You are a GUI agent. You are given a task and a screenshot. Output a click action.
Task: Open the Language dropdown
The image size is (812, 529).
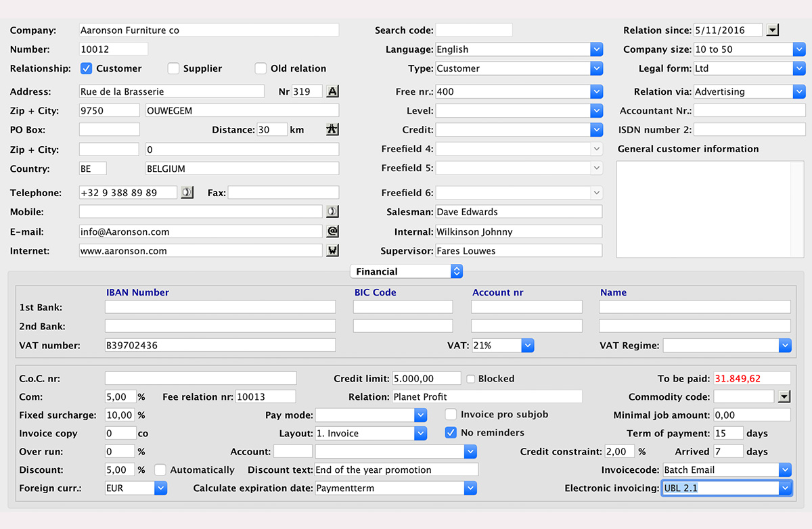coord(596,49)
